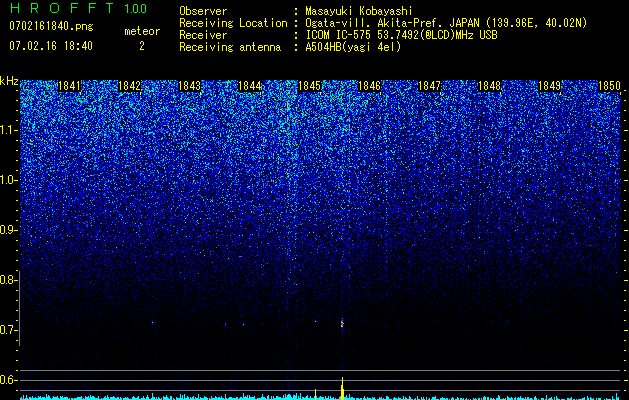Click the tall yellow signal peak at bottom

pos(342,388)
